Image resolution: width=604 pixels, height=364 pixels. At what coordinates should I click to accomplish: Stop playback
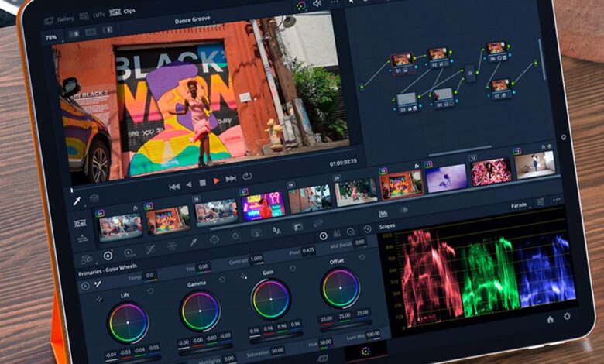202,183
